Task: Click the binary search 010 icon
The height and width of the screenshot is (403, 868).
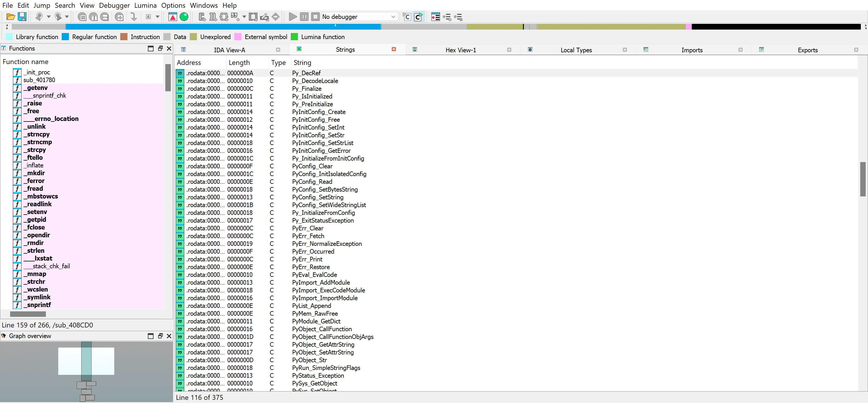Action: point(105,17)
